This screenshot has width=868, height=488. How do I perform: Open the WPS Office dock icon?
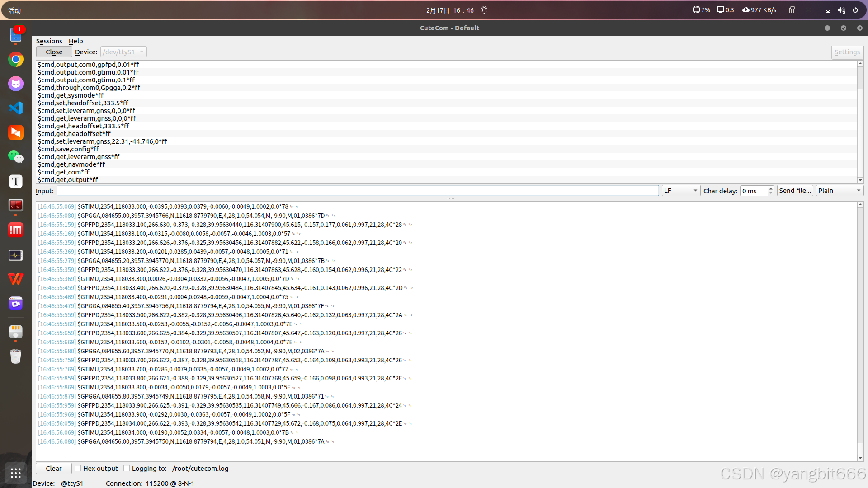tap(16, 279)
